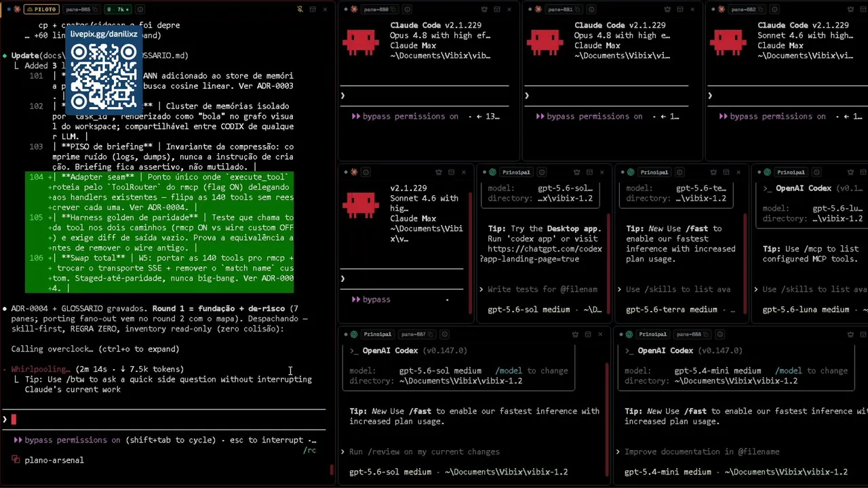Click the PILOTO badge

pos(42,9)
